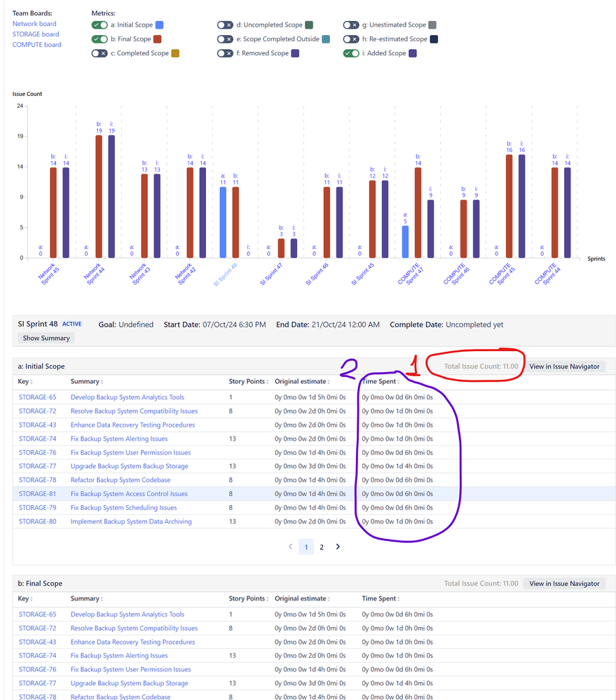Open Upgrade Backup System Backup Storage in Initial Scope

(130, 466)
